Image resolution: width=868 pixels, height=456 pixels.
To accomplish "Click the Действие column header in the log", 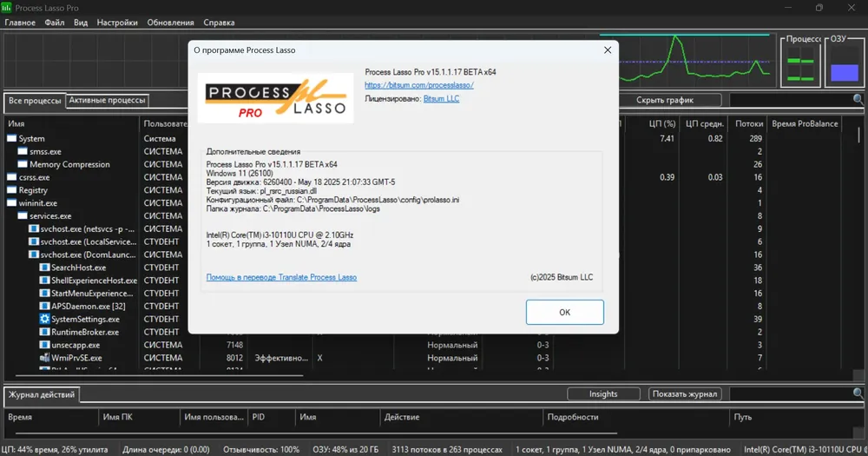I will coord(462,417).
